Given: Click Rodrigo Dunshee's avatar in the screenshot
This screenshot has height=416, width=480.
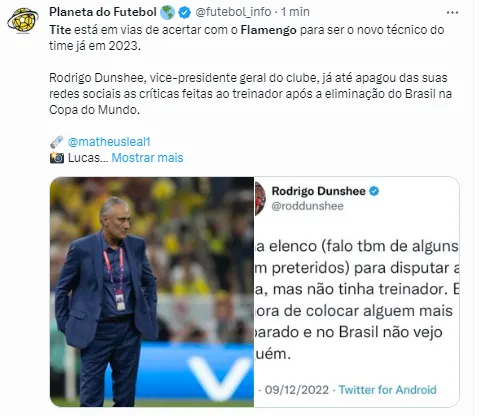Looking at the screenshot, I should 260,199.
